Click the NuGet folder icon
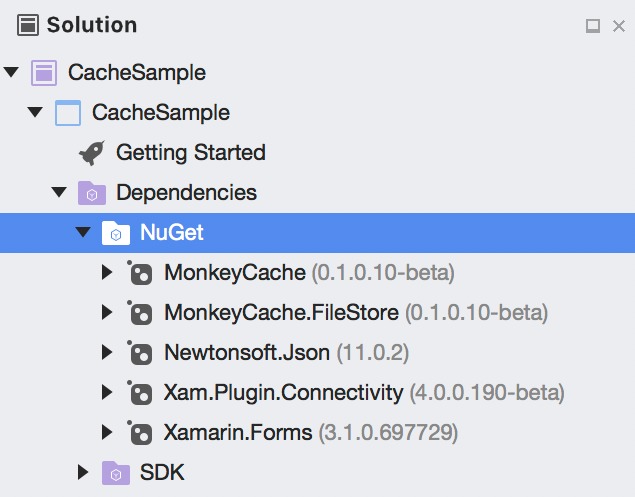Screen dimensions: 635x497 coord(116,233)
